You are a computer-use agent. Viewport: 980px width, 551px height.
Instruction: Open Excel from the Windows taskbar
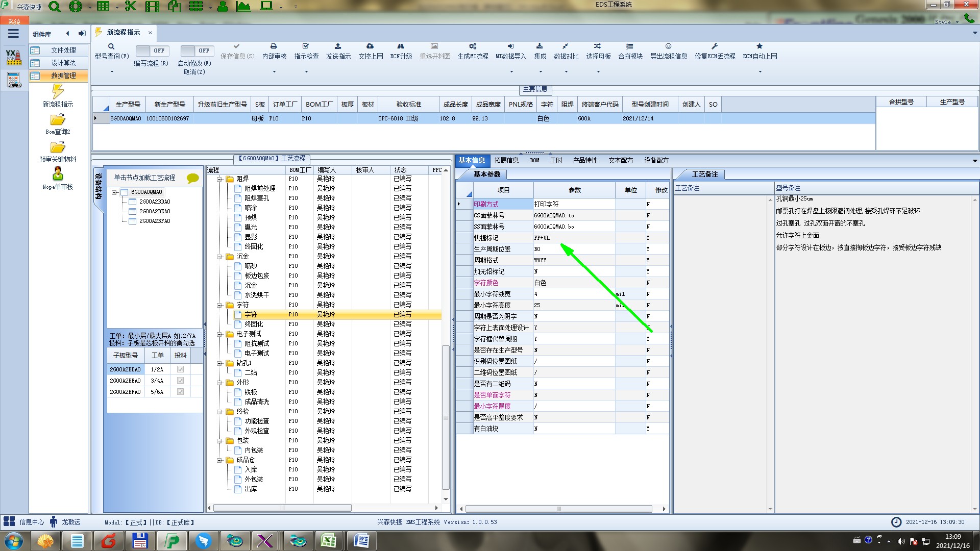(x=329, y=540)
